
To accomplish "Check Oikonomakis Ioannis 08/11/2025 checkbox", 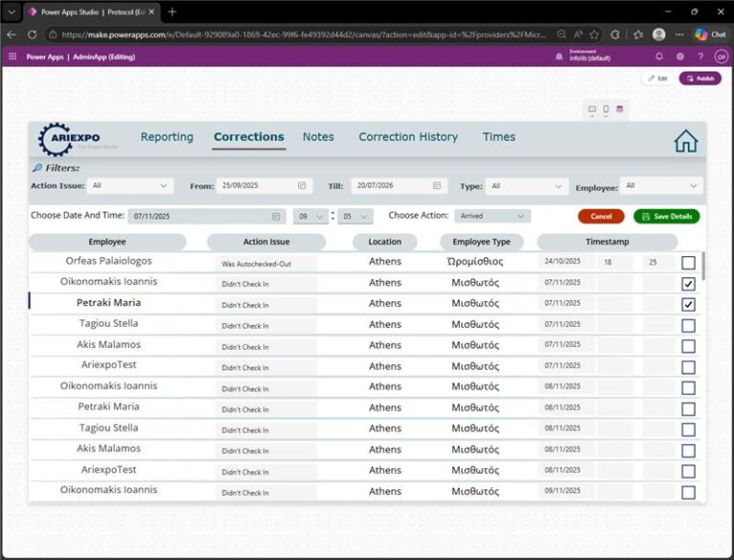I will tap(688, 388).
